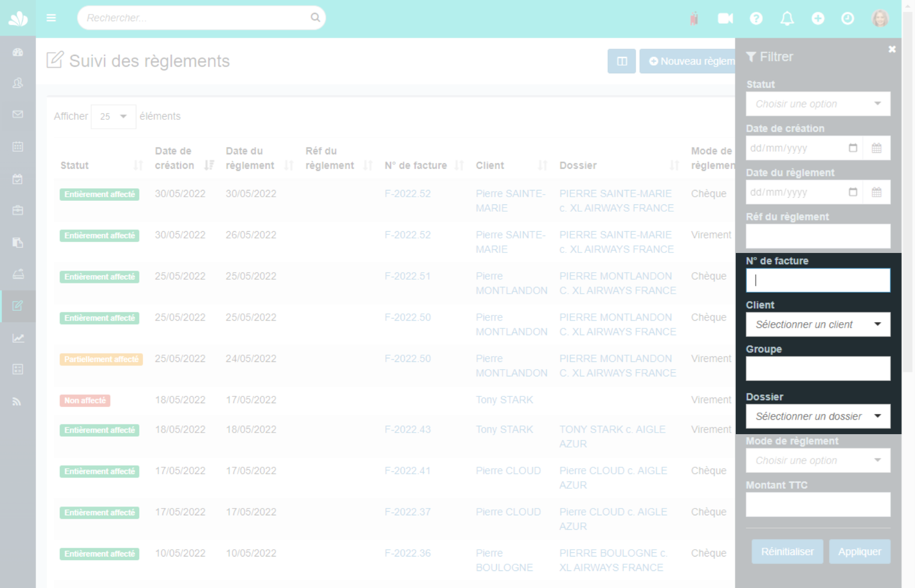Open the calendar check tasks sidebar icon
The height and width of the screenshot is (588, 915).
(x=18, y=179)
